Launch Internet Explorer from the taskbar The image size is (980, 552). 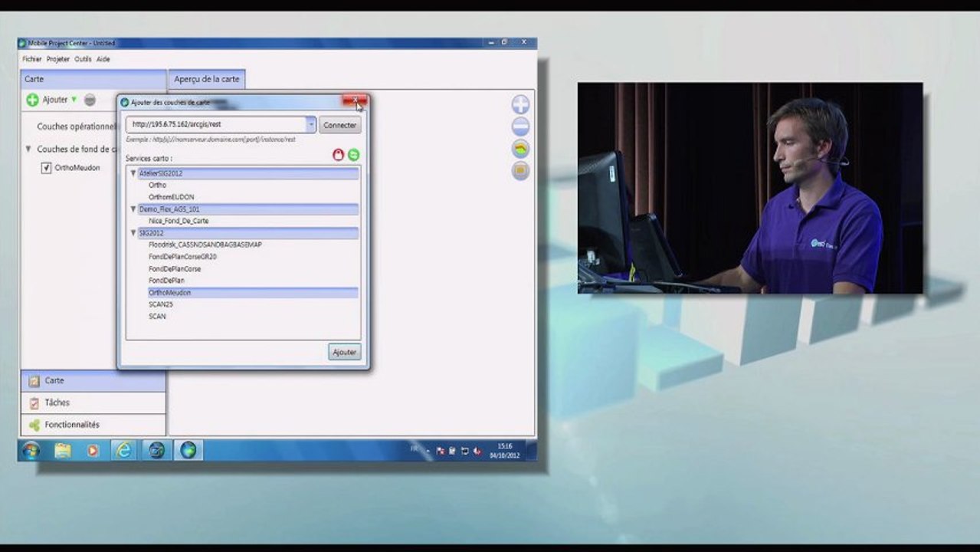click(x=123, y=450)
